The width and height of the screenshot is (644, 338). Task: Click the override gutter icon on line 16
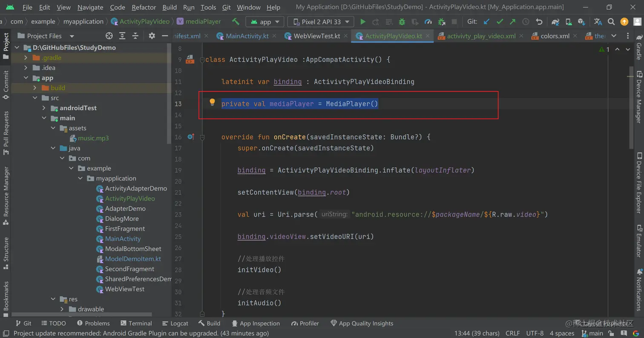pyautogui.click(x=191, y=137)
